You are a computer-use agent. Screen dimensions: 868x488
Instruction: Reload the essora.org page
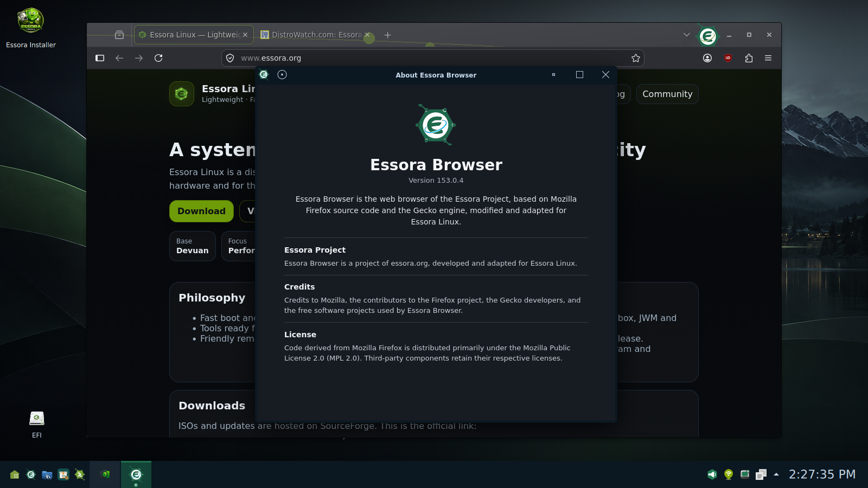pyautogui.click(x=158, y=58)
